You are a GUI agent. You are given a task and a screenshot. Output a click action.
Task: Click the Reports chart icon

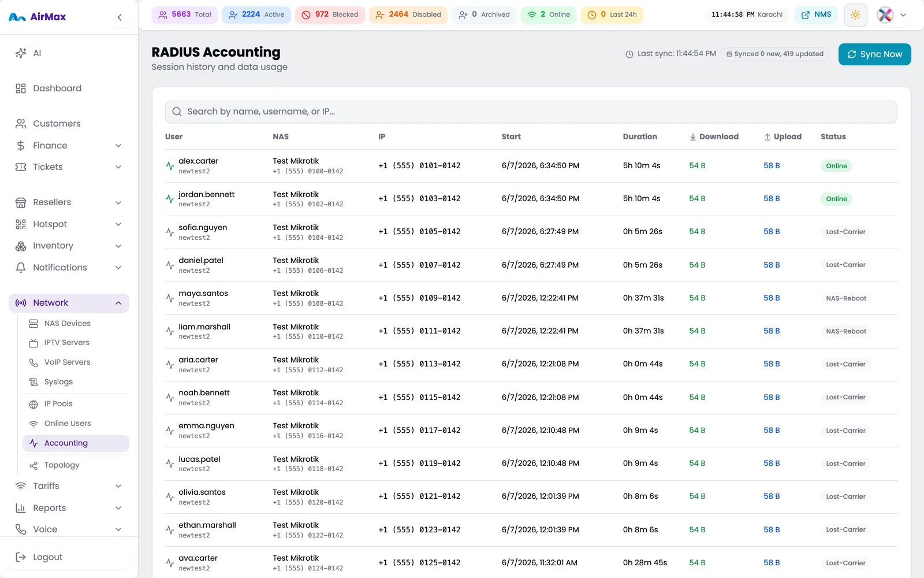[21, 508]
